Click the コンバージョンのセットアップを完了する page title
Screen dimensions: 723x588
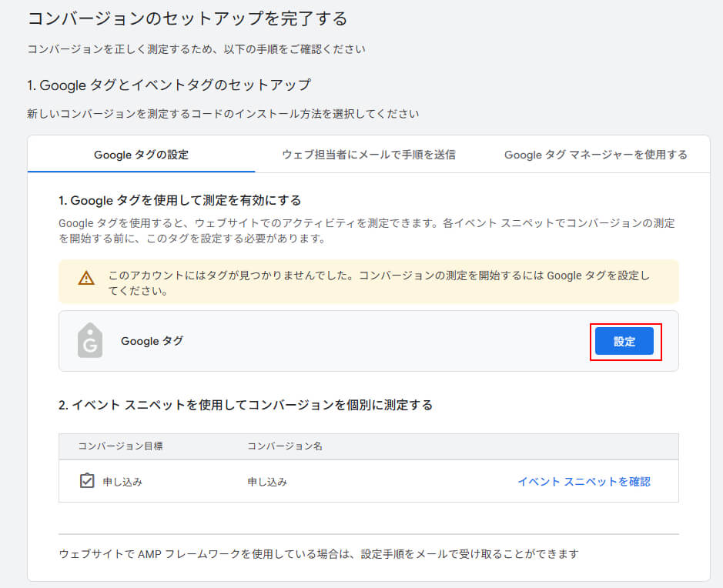pos(187,18)
